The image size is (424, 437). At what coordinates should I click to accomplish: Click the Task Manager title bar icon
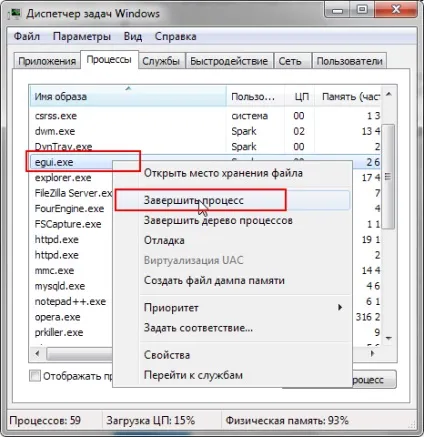point(14,14)
